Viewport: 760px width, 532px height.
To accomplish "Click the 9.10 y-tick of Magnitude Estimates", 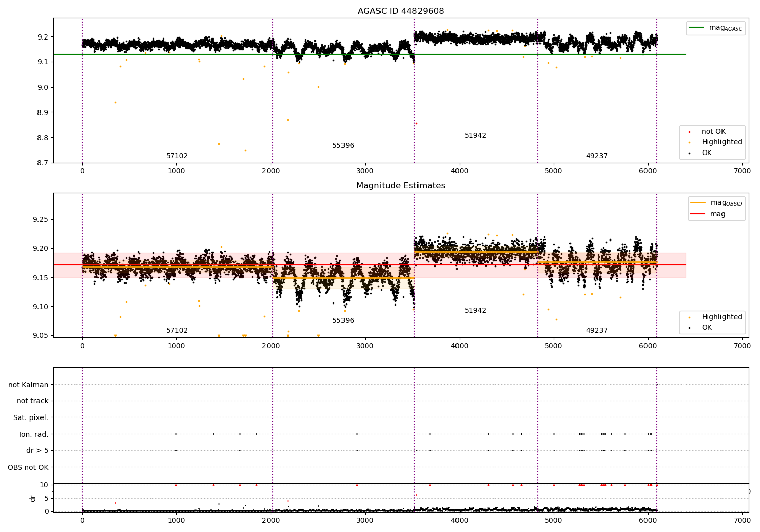I will coord(41,307).
